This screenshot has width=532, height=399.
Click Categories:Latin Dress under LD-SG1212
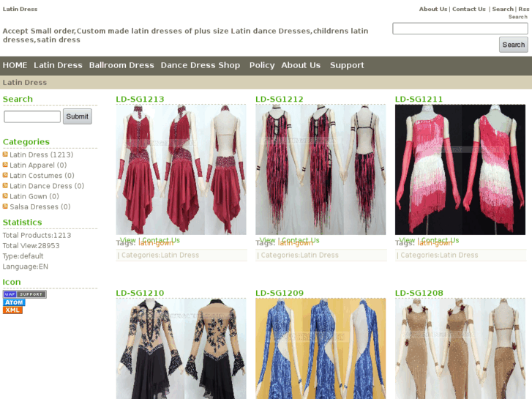(299, 255)
